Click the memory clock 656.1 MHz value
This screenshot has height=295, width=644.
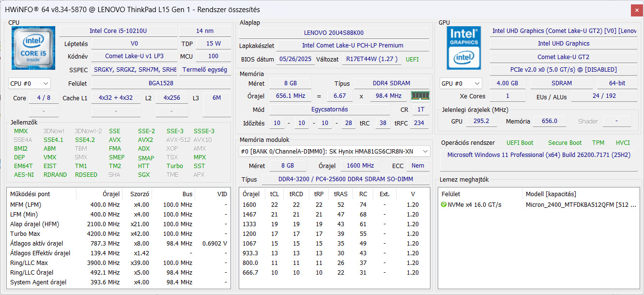coord(291,96)
